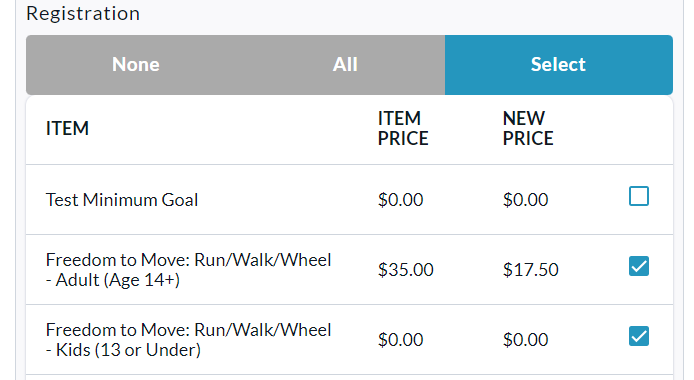
Task: Switch registration discount to None
Action: pos(135,65)
